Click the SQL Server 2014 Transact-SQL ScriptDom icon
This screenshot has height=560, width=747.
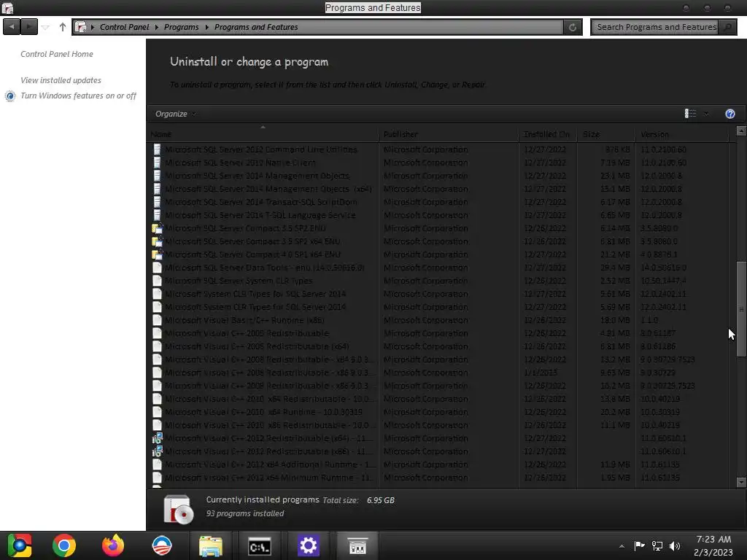[x=157, y=202]
